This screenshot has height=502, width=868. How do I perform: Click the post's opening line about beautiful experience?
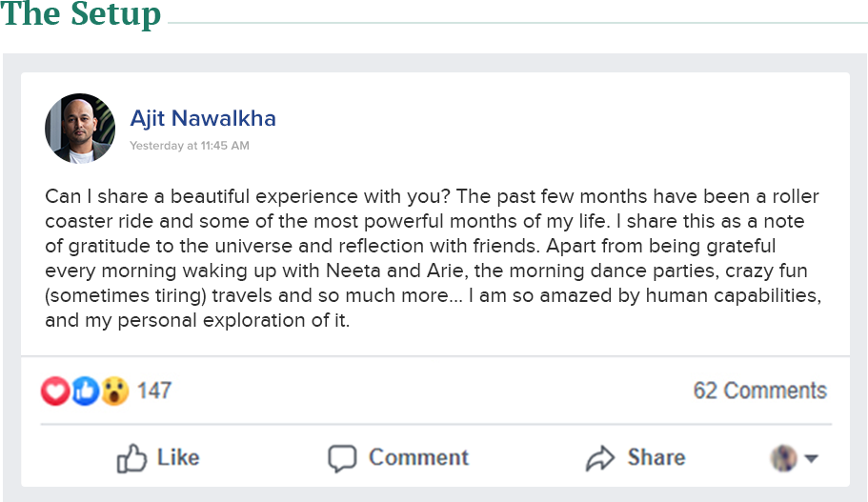pyautogui.click(x=248, y=196)
